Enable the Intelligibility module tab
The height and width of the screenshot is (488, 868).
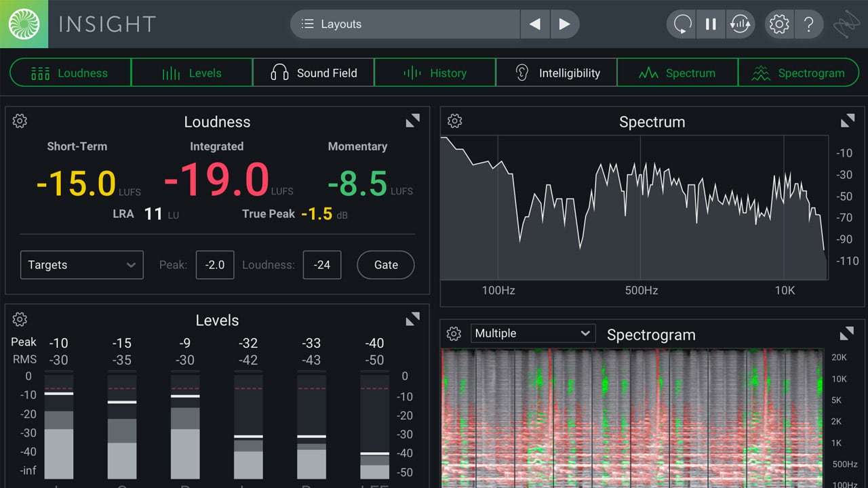tap(556, 73)
